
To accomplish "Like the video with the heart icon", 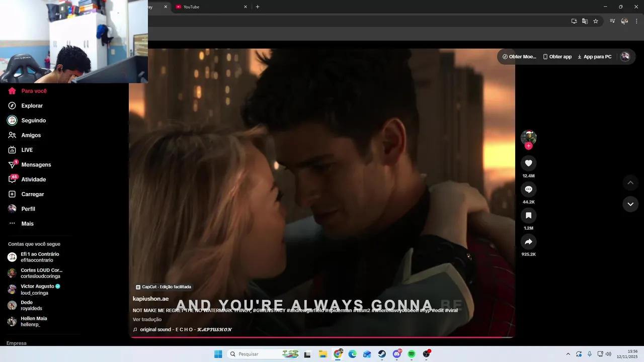I will click(528, 163).
